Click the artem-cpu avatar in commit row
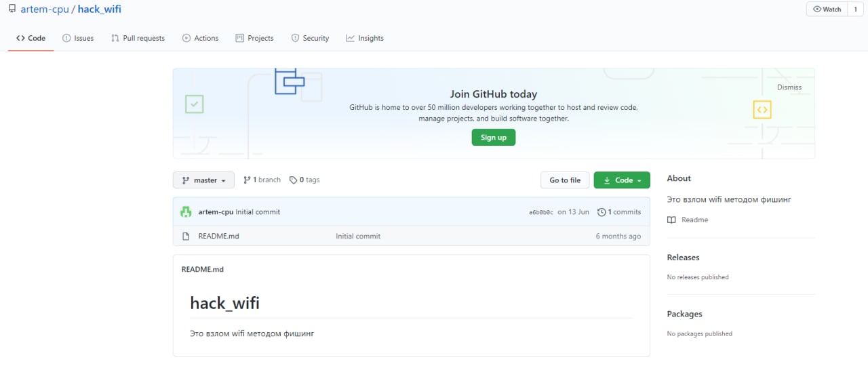Viewport: 868px width, 368px height. [x=186, y=212]
